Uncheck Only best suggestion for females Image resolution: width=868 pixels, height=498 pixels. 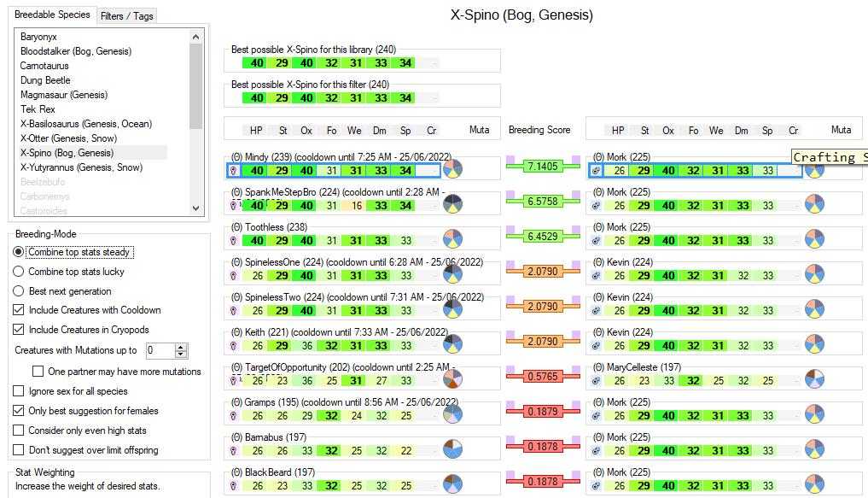click(x=18, y=411)
